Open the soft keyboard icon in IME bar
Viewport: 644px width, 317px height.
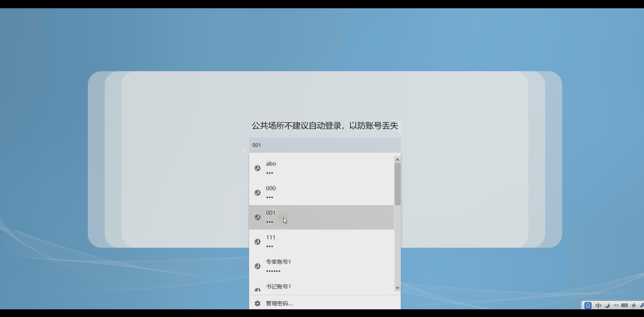pos(624,305)
